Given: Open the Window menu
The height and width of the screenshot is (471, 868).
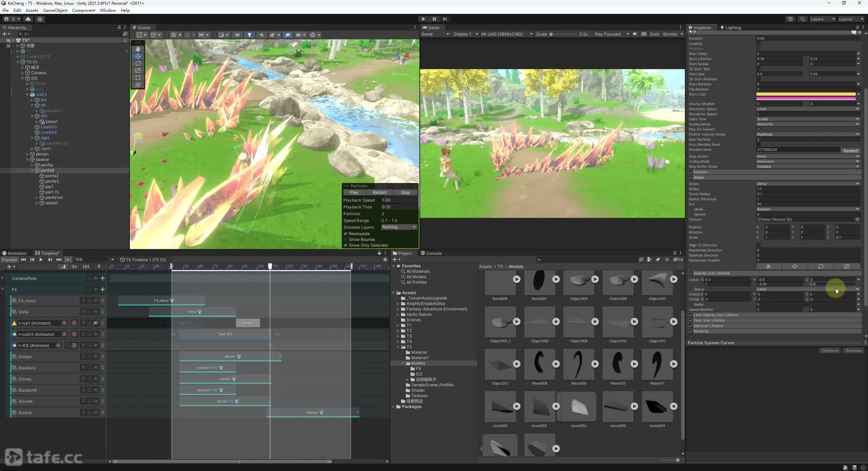Looking at the screenshot, I should (x=108, y=10).
